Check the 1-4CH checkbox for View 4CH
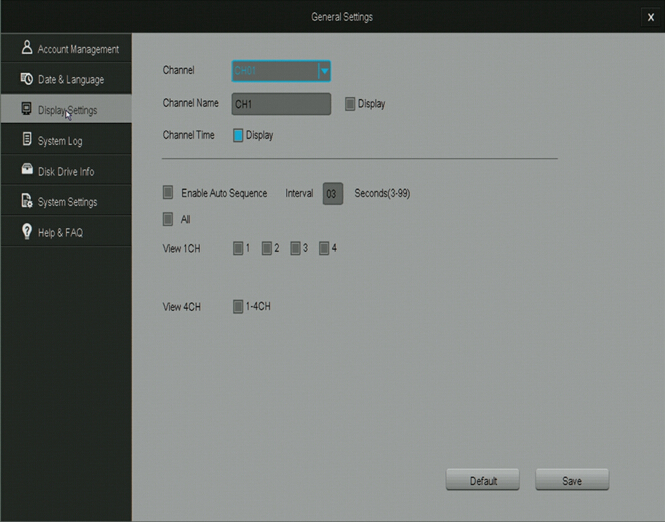 (x=238, y=307)
